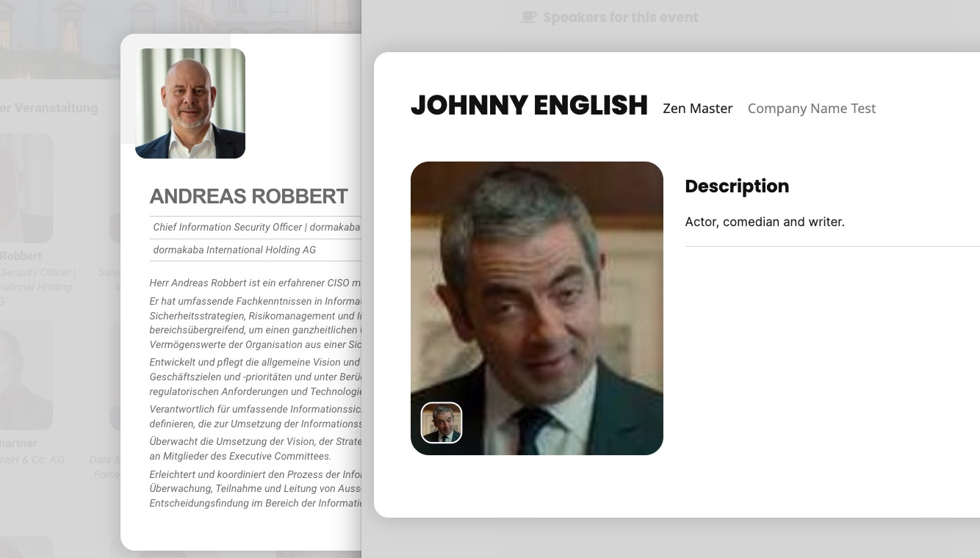Image resolution: width=980 pixels, height=558 pixels.
Task: Click the 'Speakers for this event' heading
Action: 621,17
